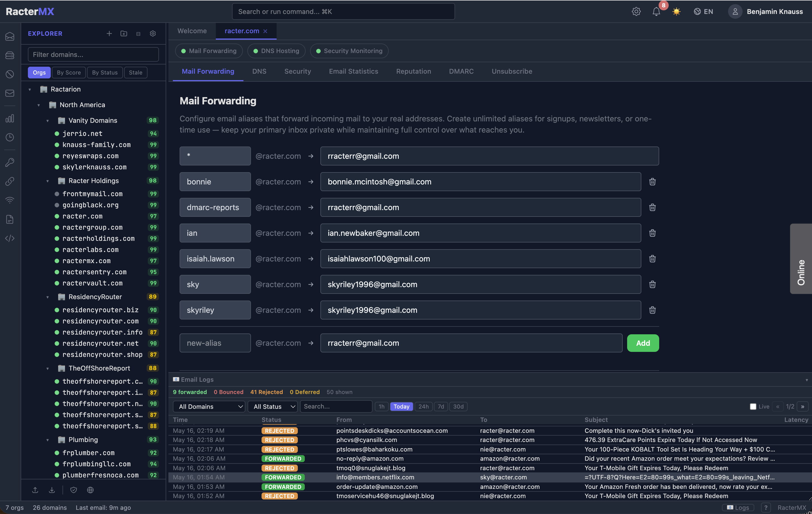The height and width of the screenshot is (514, 812).
Task: Select the By Status grouping filter
Action: (105, 73)
